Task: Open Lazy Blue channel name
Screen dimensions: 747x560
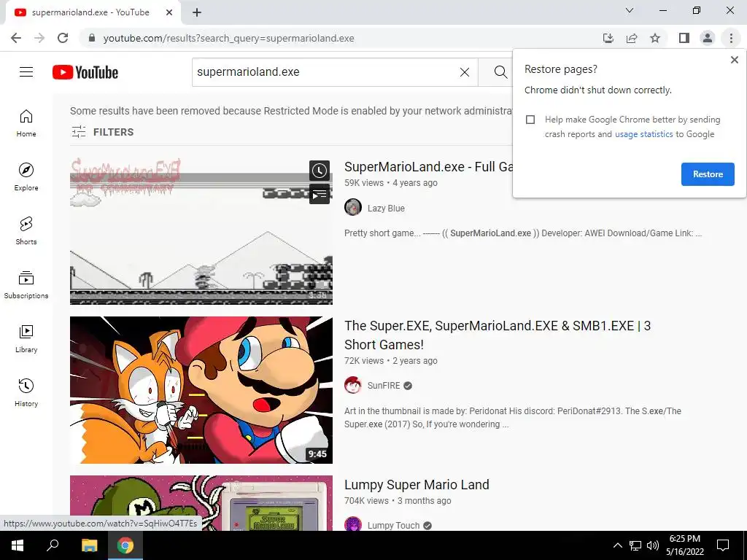Action: click(386, 208)
